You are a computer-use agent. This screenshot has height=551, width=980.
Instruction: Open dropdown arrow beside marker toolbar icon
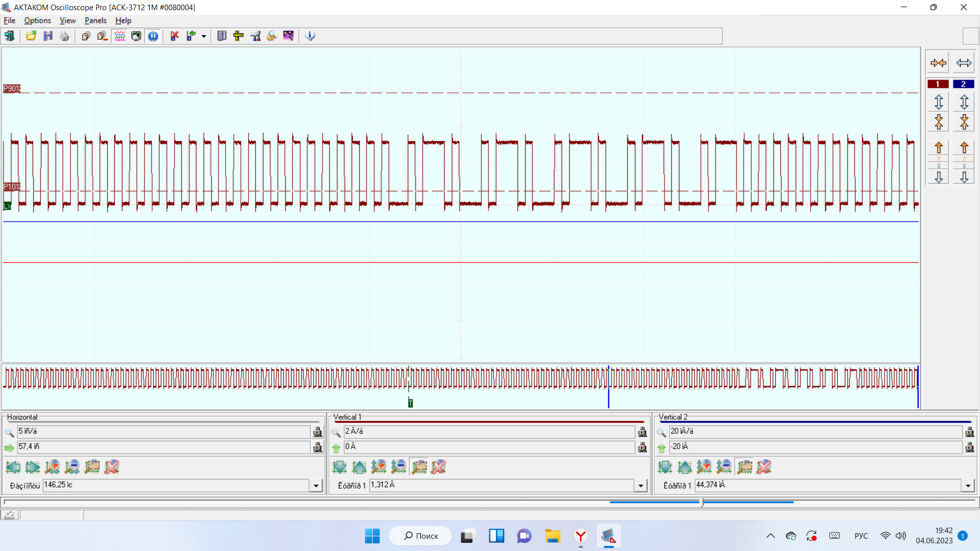[204, 36]
